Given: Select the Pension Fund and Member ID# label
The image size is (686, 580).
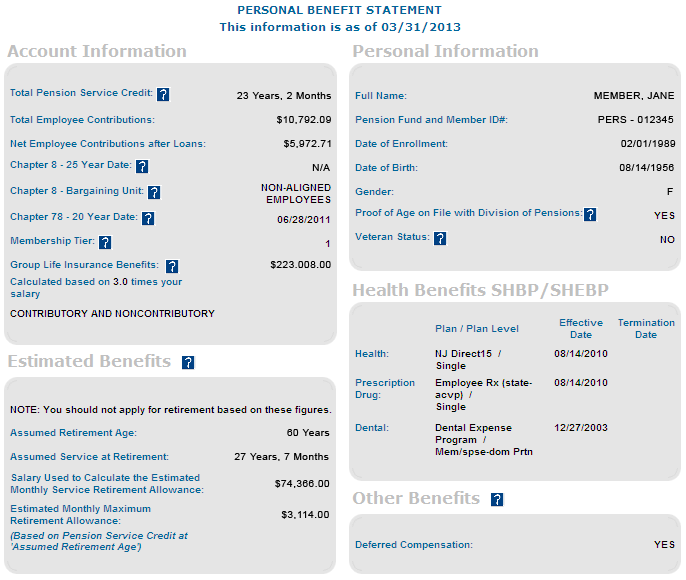Looking at the screenshot, I should 431,120.
